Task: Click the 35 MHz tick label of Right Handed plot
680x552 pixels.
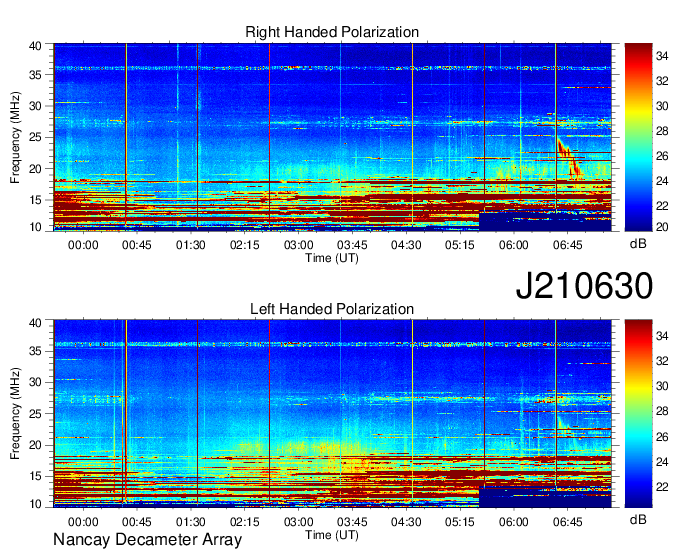Action: click(x=35, y=75)
